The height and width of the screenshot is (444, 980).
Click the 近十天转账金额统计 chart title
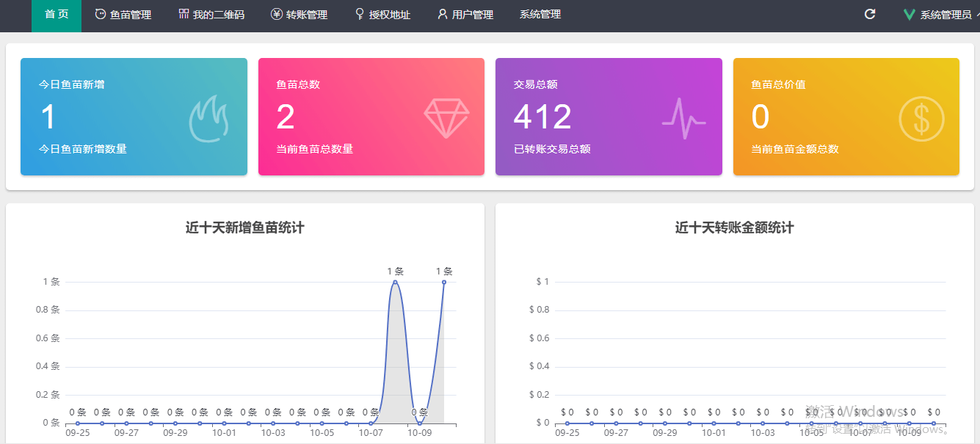(x=734, y=228)
